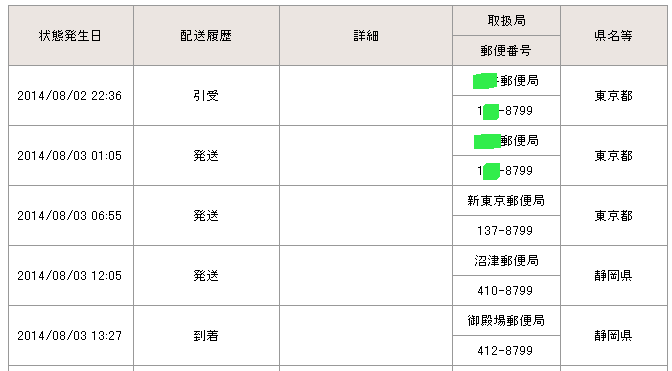
Task: Click the 御殿場郵便局 office cell
Action: [x=506, y=320]
